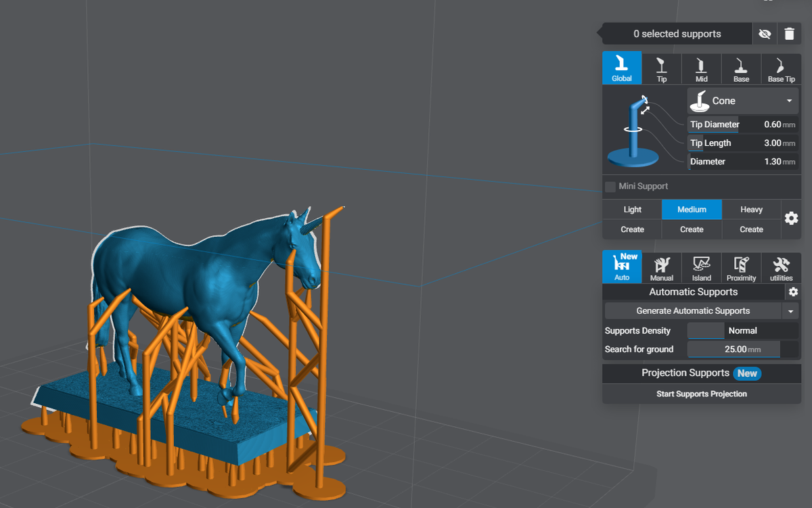This screenshot has width=812, height=508.
Task: Create supports with Medium preset
Action: [691, 229]
